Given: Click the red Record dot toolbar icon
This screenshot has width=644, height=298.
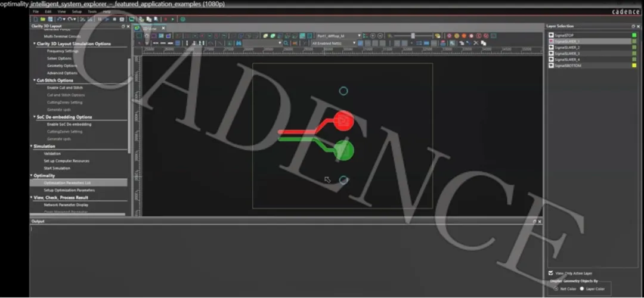Looking at the screenshot, I should [165, 19].
